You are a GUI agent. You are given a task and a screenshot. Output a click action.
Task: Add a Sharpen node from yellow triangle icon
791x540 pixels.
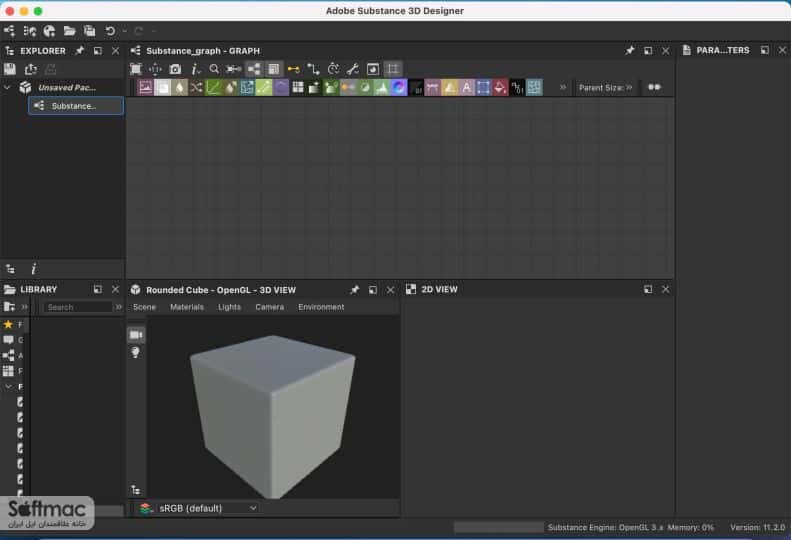tap(449, 87)
